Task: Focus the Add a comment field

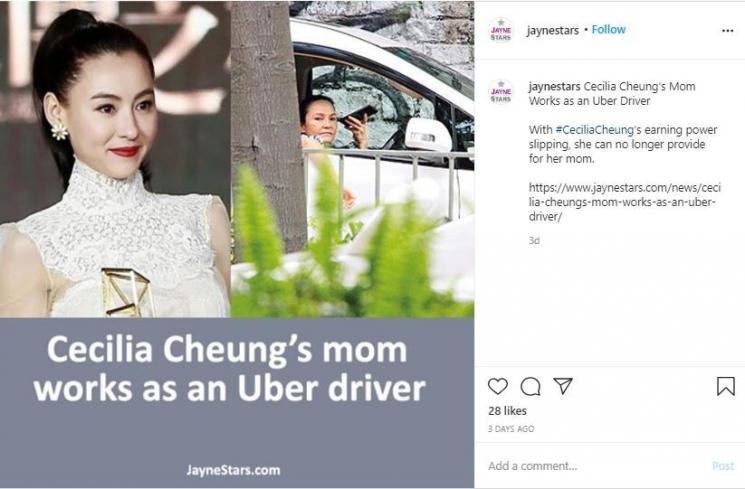Action: pos(594,466)
